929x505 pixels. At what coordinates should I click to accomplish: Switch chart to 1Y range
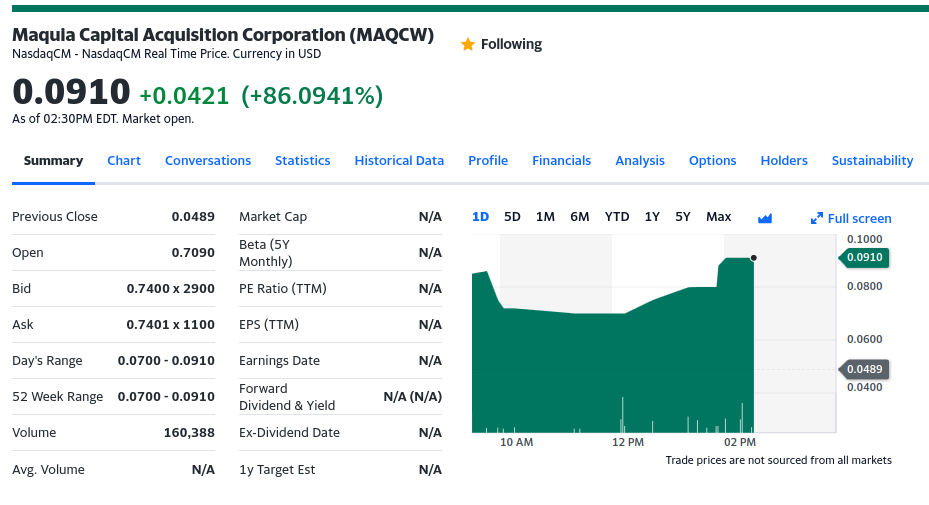click(652, 217)
